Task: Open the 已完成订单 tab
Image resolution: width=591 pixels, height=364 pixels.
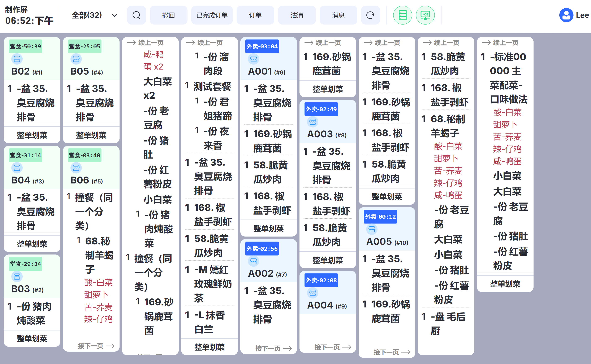Action: 212,15
